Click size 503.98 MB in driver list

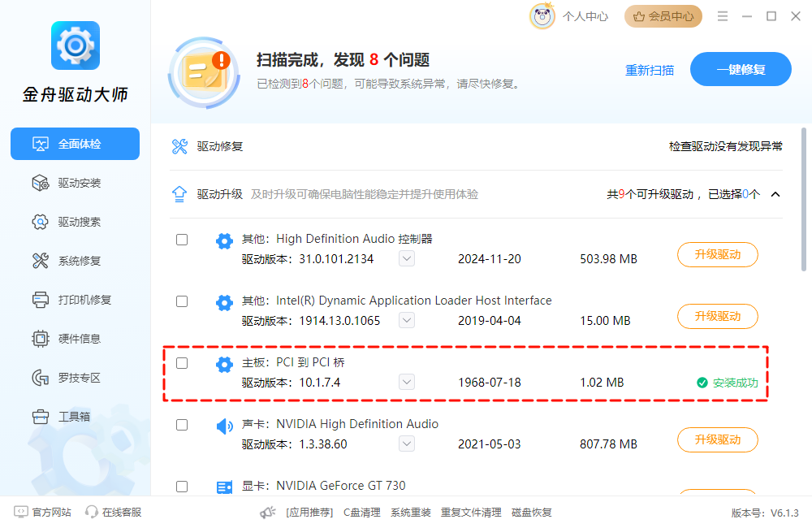(608, 259)
